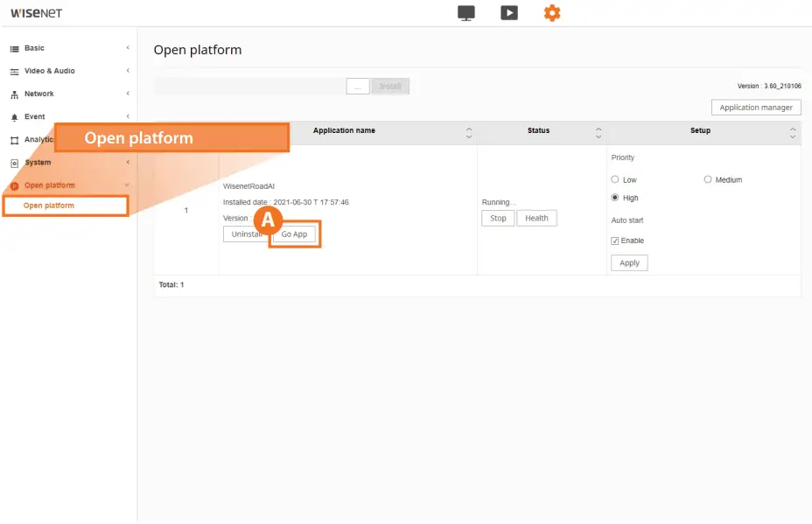Click the Version 3.60_210106 text
Image resolution: width=812 pixels, height=524 pixels.
[x=769, y=86]
